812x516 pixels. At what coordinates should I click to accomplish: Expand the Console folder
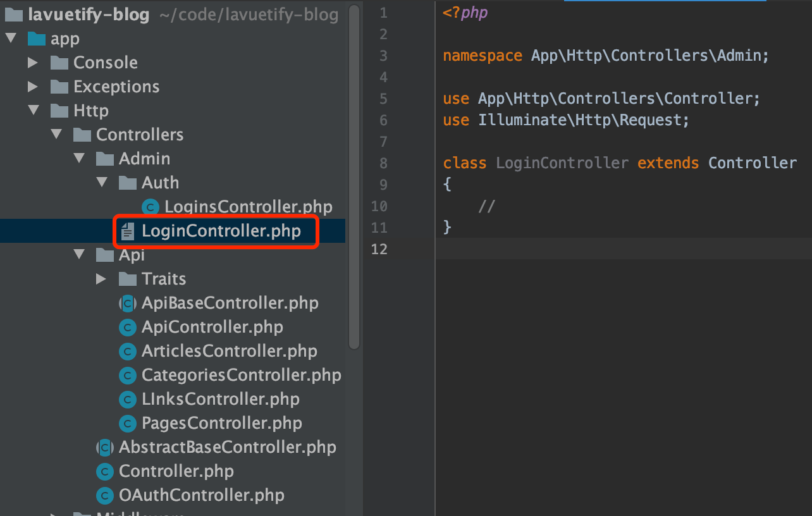point(34,62)
